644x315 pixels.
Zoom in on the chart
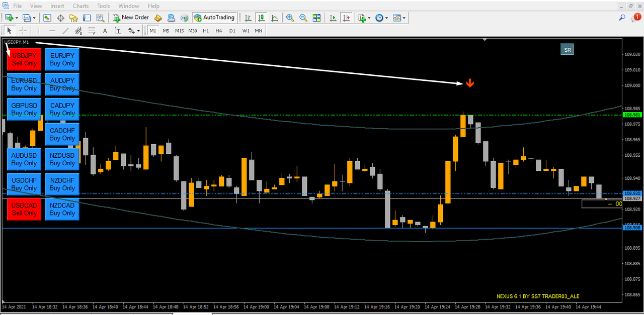[x=290, y=18]
